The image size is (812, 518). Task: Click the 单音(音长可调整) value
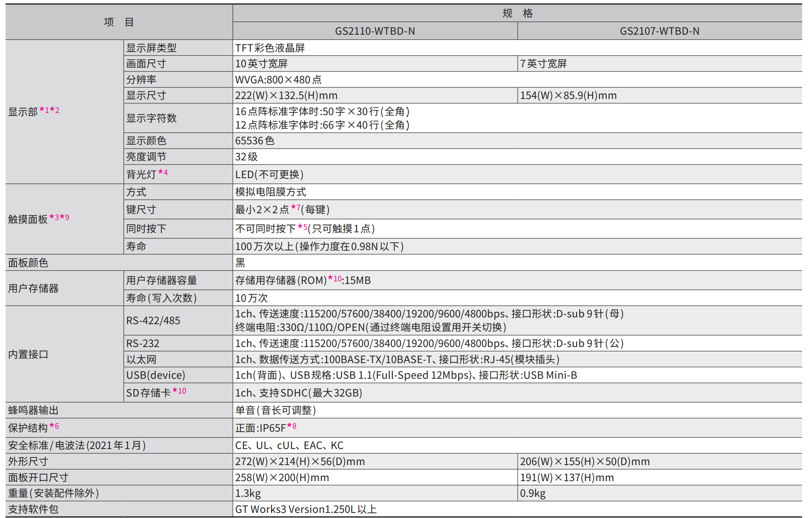coord(275,410)
